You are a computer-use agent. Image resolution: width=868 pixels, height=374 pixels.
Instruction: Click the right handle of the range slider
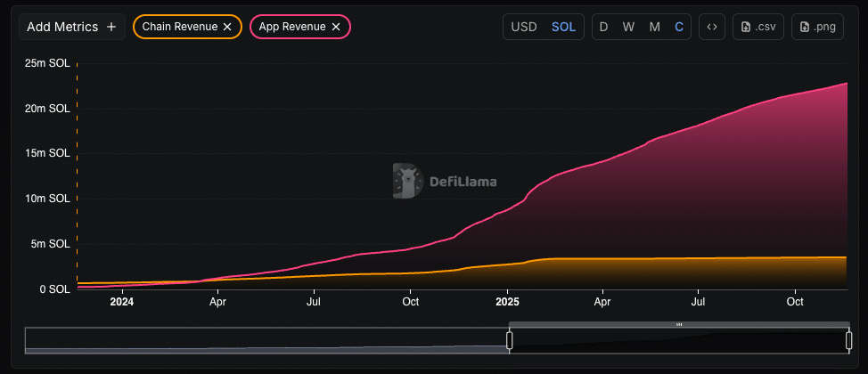tap(848, 340)
